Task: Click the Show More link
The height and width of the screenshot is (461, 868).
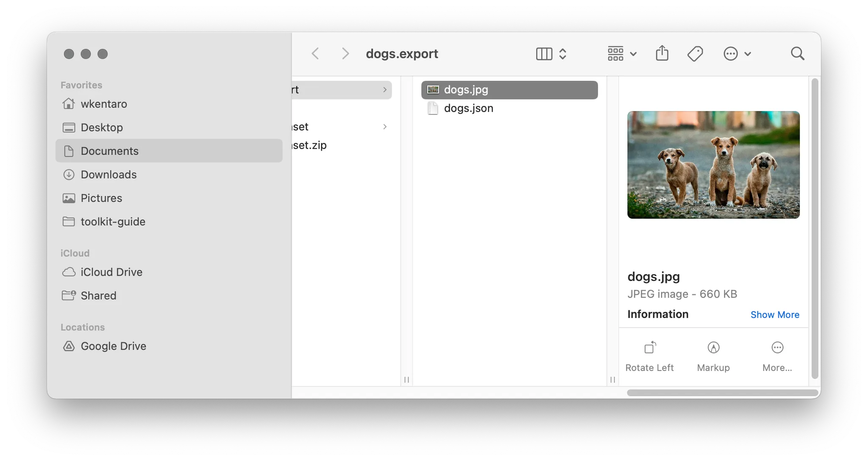Action: click(x=774, y=315)
